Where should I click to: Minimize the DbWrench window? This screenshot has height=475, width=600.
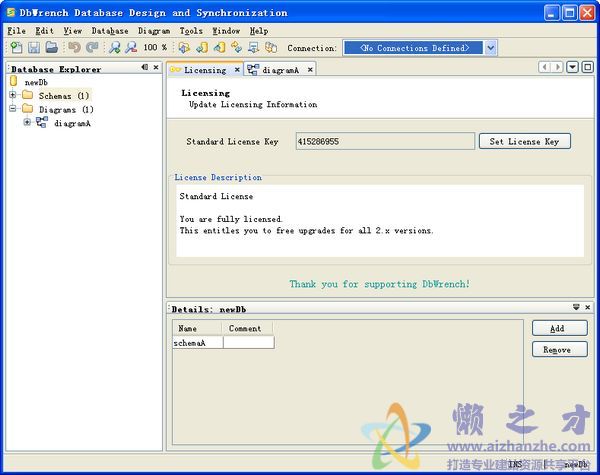551,13
